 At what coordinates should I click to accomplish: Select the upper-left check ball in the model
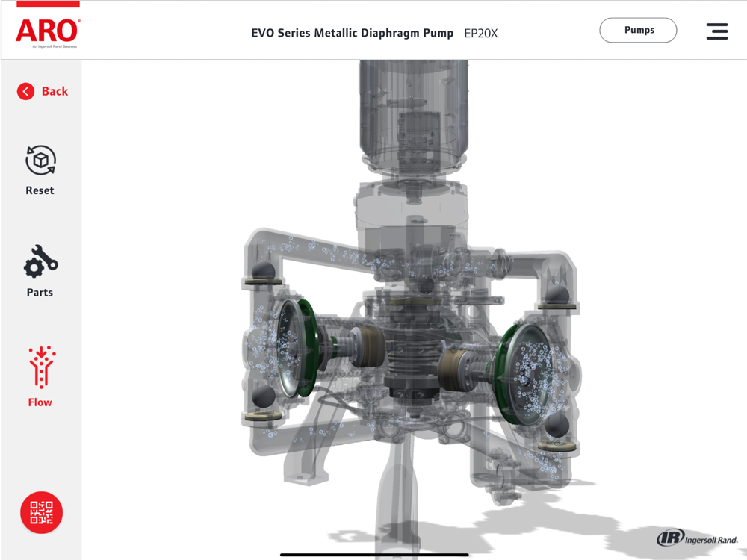[263, 270]
